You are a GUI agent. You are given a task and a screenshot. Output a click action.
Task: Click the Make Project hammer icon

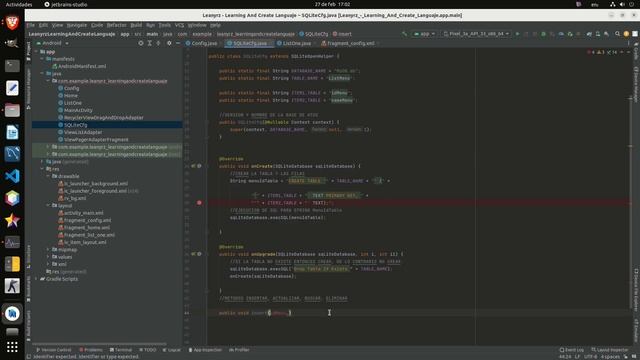click(404, 34)
